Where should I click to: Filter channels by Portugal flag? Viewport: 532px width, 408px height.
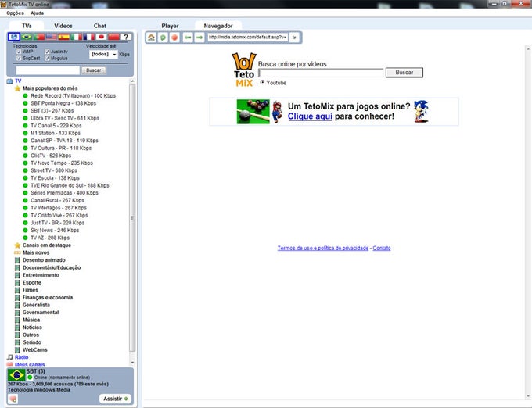(38, 37)
